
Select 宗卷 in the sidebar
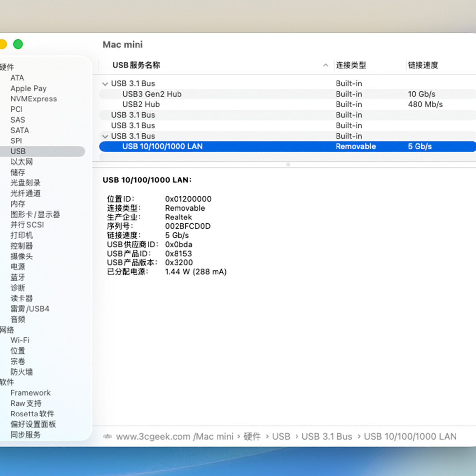tap(18, 361)
